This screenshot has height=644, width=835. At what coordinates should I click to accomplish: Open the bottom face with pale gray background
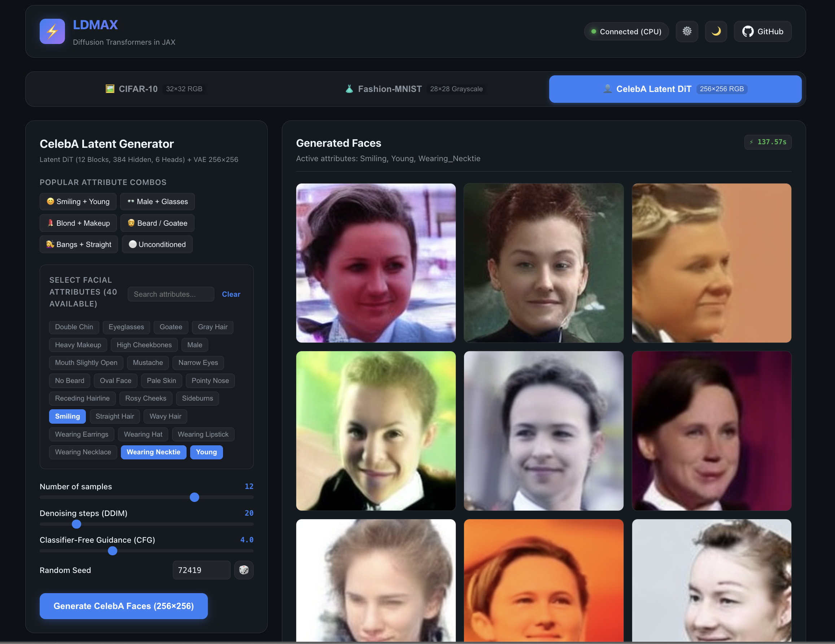click(712, 580)
